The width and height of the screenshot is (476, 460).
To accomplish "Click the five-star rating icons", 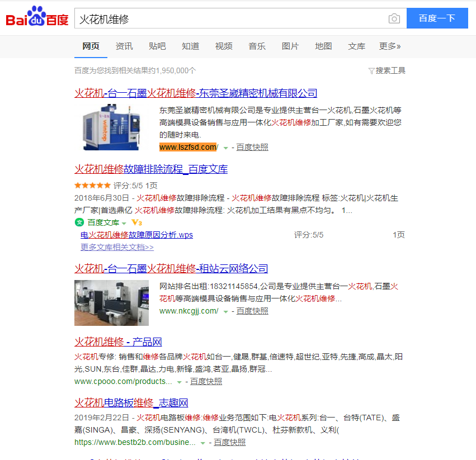I will point(92,186).
